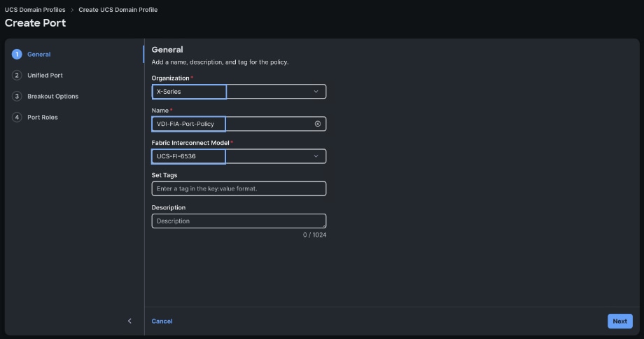Image resolution: width=644 pixels, height=339 pixels.
Task: Go to the Port Roles step
Action: [x=43, y=117]
